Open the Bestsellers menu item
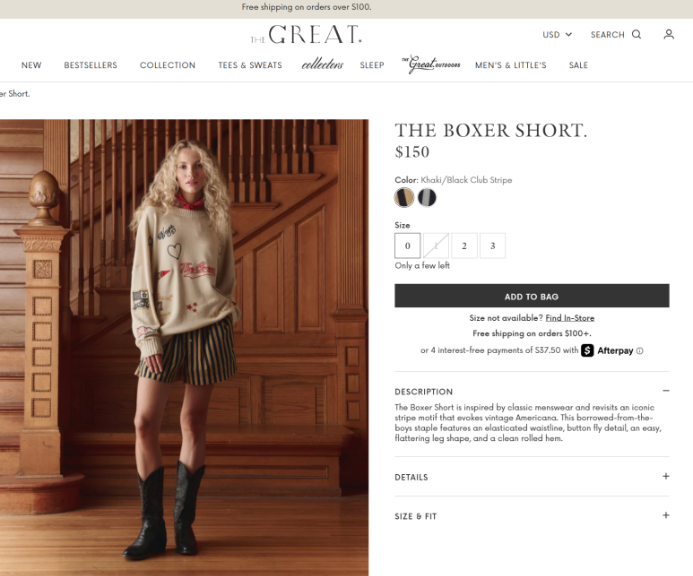693x576 pixels. 91,65
